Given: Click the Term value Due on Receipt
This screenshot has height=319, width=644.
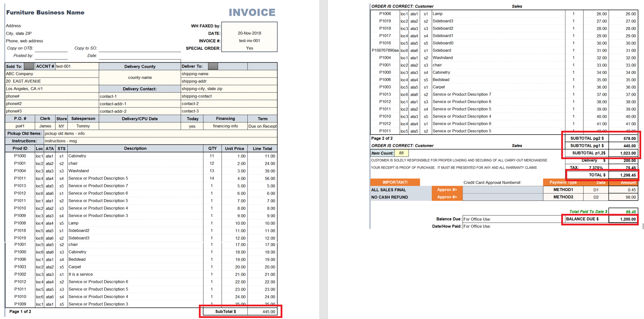Looking at the screenshot, I should pyautogui.click(x=262, y=126).
